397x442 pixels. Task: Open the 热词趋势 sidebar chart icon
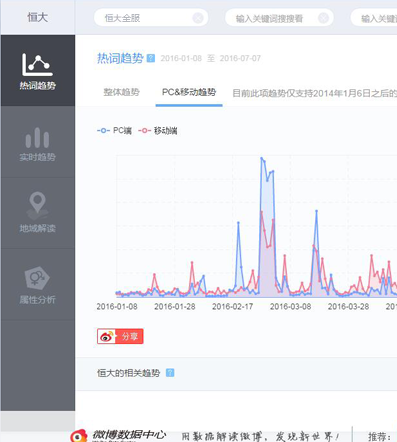pos(37,65)
